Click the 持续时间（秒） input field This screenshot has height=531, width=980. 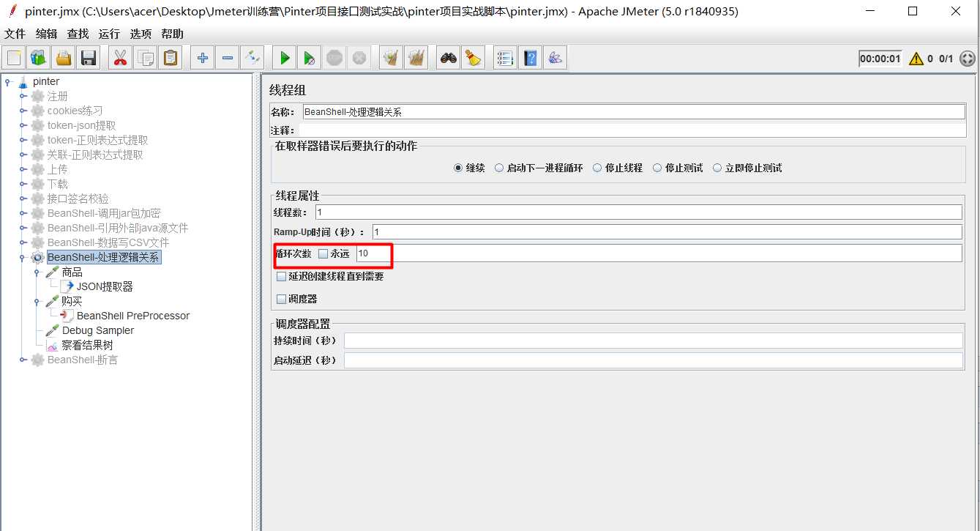click(x=654, y=341)
